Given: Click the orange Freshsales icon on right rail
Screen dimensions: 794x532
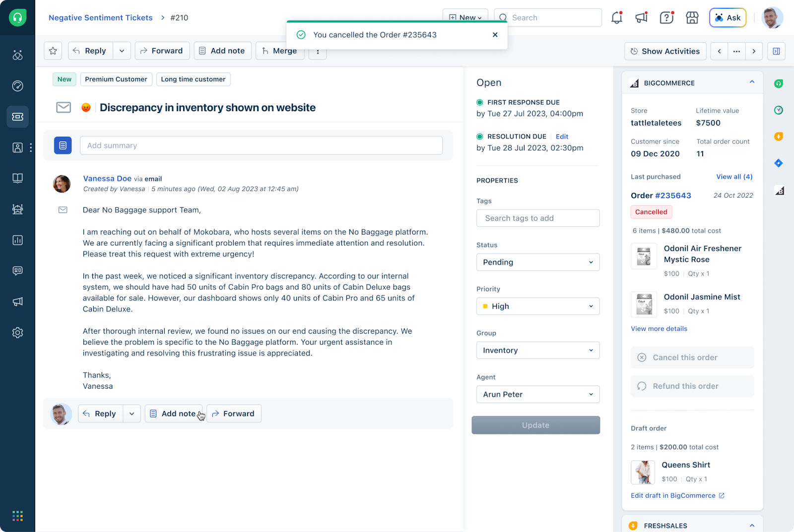Looking at the screenshot, I should pos(779,136).
